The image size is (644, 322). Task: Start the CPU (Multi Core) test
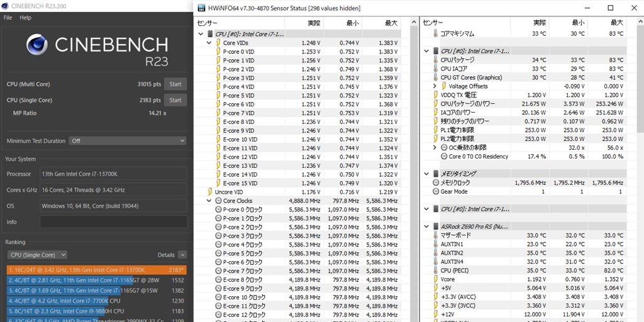(175, 84)
